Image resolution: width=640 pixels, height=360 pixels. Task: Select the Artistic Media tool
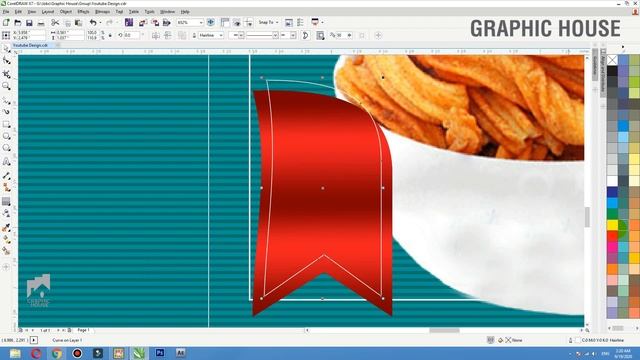(7, 111)
